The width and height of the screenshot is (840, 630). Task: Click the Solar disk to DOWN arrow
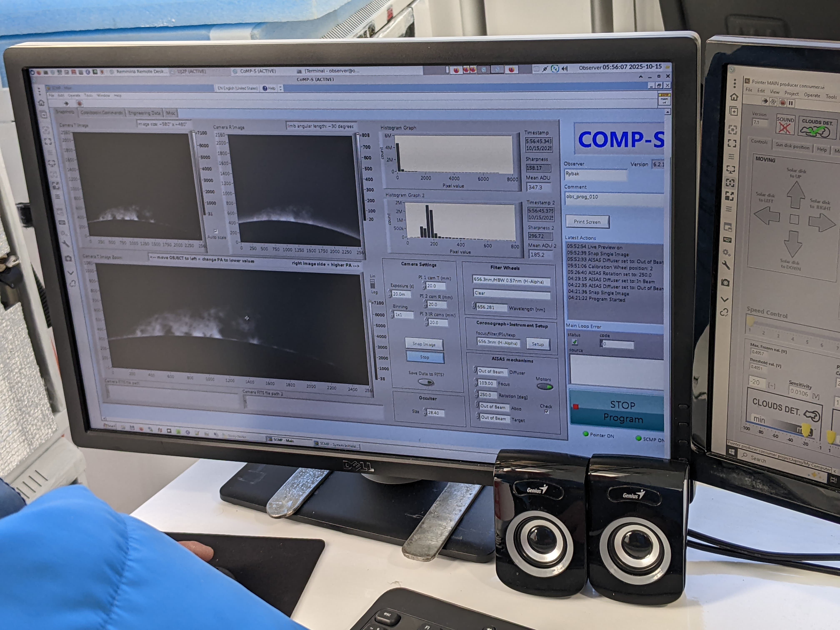pos(792,244)
